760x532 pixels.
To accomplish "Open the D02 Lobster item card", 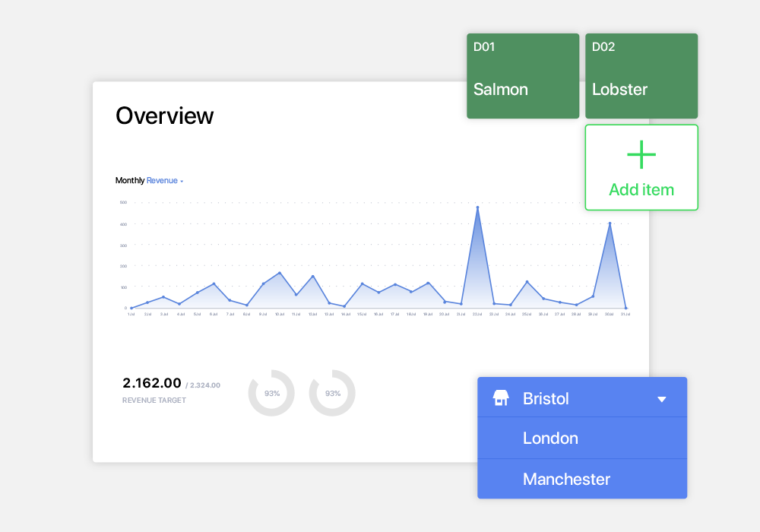I will (x=641, y=76).
